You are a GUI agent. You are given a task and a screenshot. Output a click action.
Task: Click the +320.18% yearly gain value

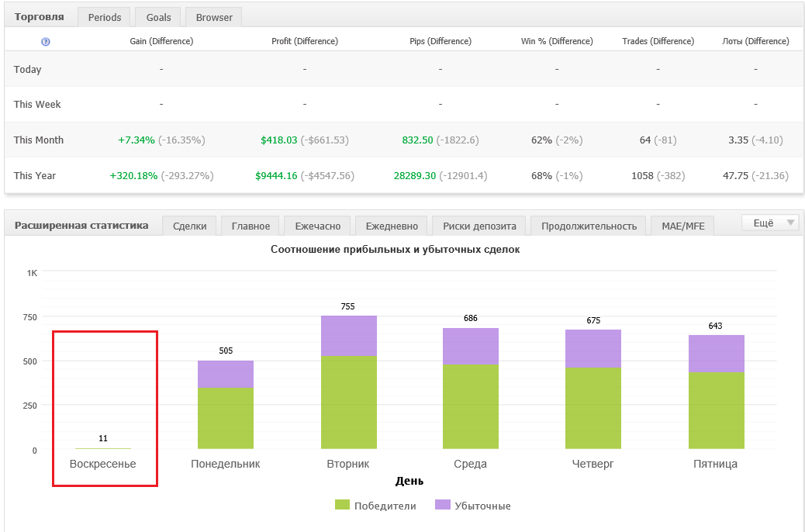133,175
